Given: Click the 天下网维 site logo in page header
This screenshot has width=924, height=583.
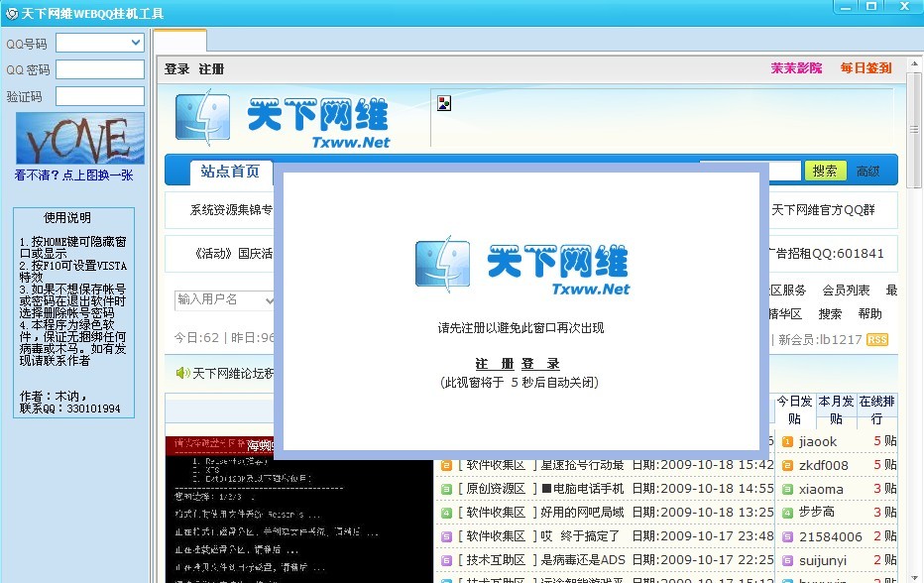Looking at the screenshot, I should tap(283, 119).
